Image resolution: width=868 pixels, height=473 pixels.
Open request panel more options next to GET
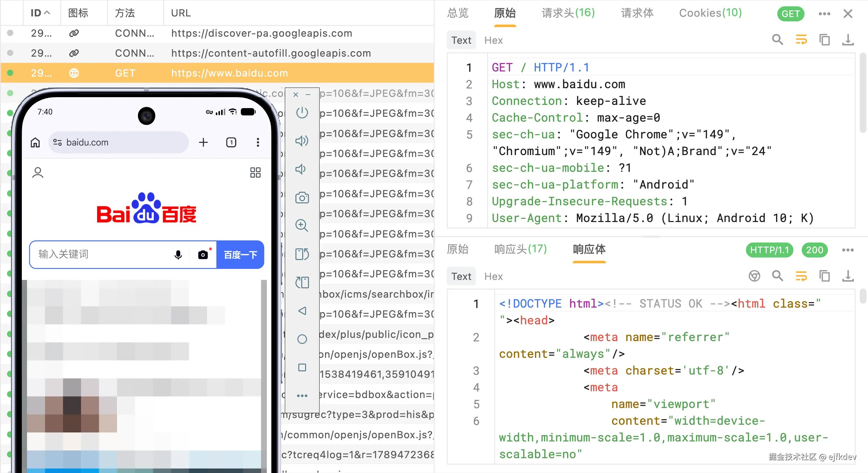pos(824,14)
